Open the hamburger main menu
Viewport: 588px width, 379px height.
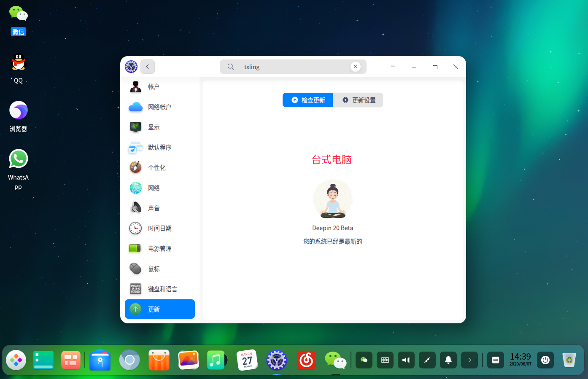coord(392,67)
